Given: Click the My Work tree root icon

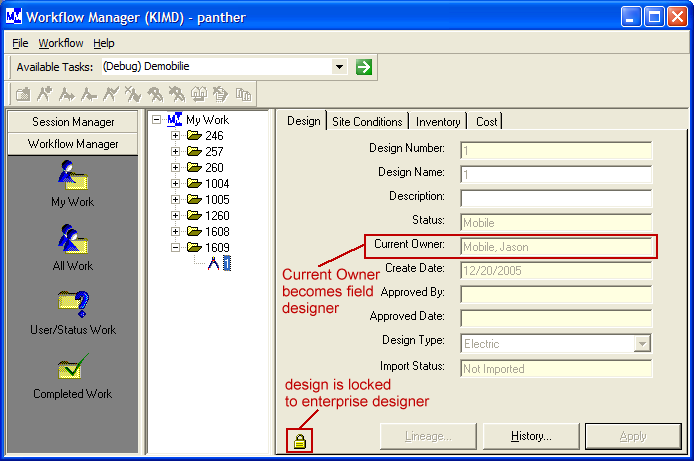Looking at the screenshot, I should (175, 120).
